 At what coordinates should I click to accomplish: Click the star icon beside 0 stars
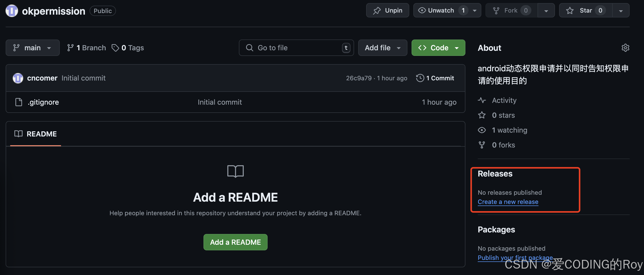tap(482, 115)
